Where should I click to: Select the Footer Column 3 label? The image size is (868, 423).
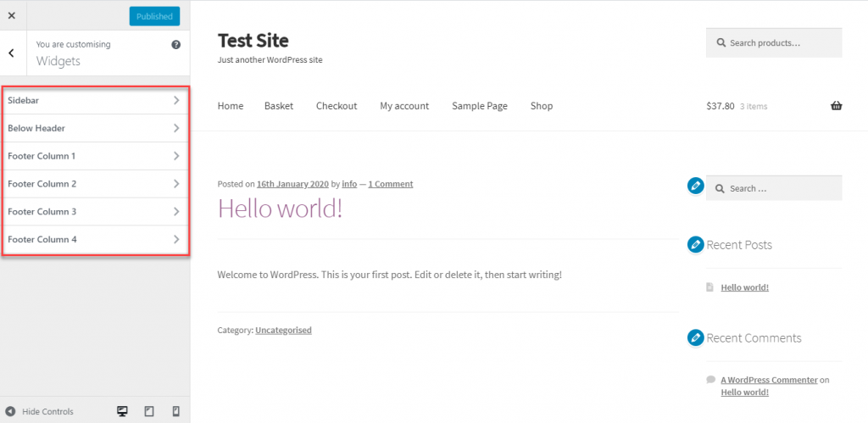pyautogui.click(x=42, y=212)
